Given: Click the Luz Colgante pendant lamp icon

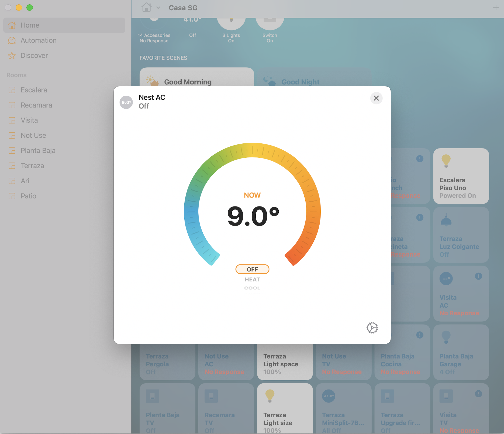Looking at the screenshot, I should (446, 220).
